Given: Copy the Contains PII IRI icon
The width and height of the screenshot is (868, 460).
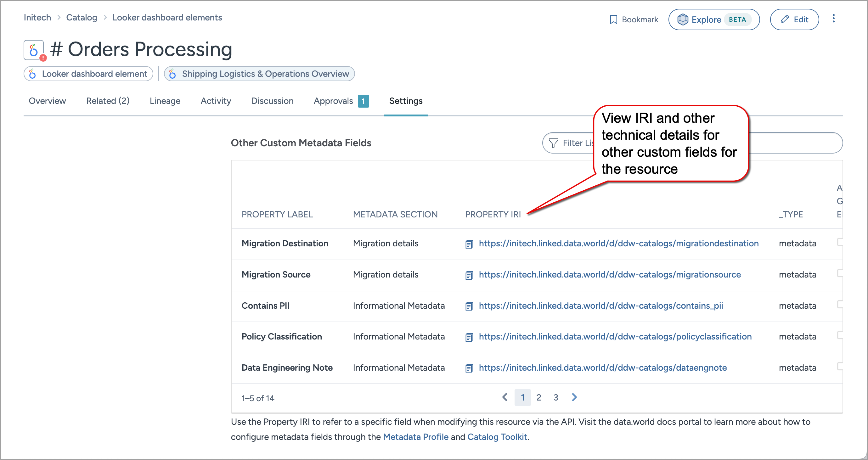Looking at the screenshot, I should pyautogui.click(x=469, y=306).
